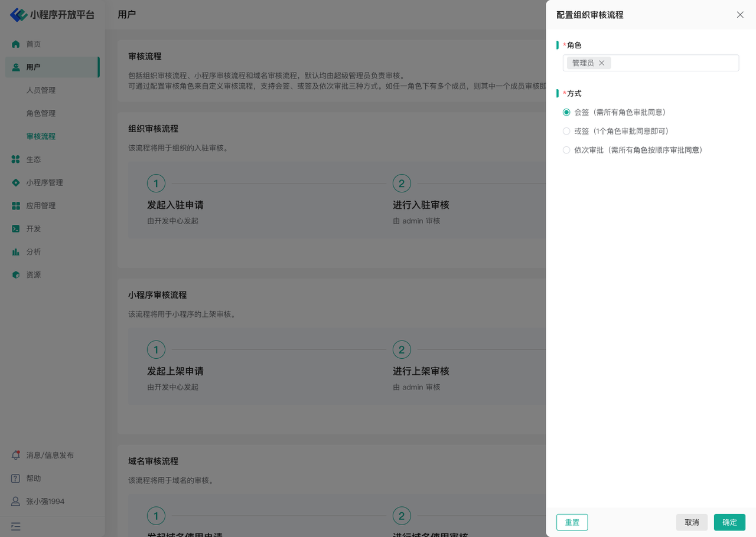Collapse the sidebar using bottom menu icon
This screenshot has width=756, height=537.
[16, 526]
